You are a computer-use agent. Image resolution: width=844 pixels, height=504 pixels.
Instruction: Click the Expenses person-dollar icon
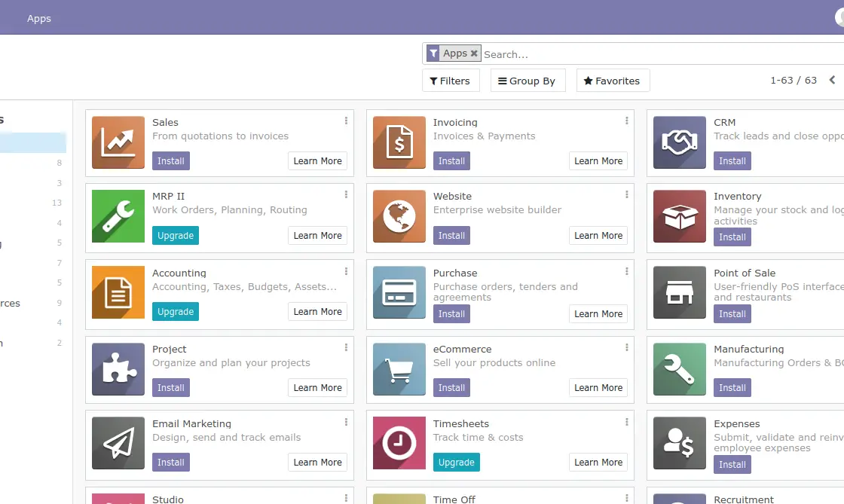(x=679, y=443)
